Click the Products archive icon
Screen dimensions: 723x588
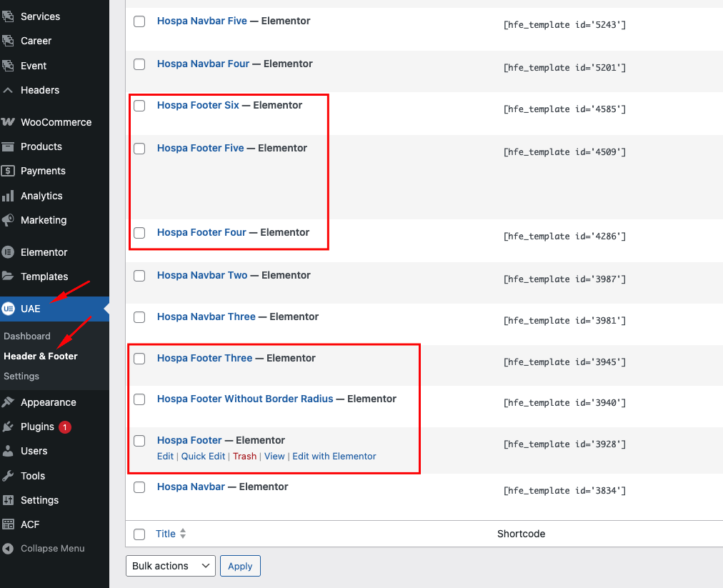click(8, 146)
